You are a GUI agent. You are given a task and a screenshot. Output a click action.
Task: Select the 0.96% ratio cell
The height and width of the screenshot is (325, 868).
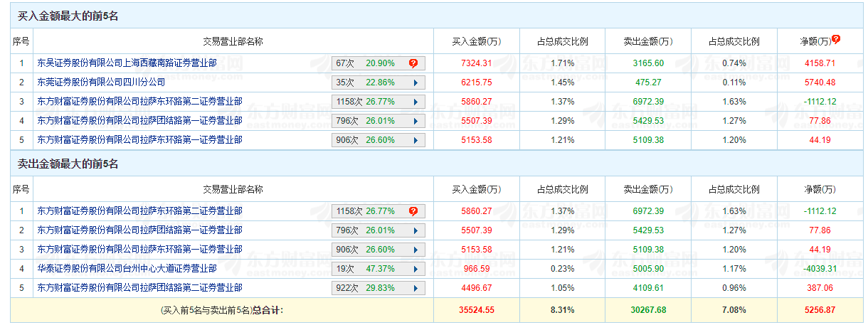[x=734, y=288]
